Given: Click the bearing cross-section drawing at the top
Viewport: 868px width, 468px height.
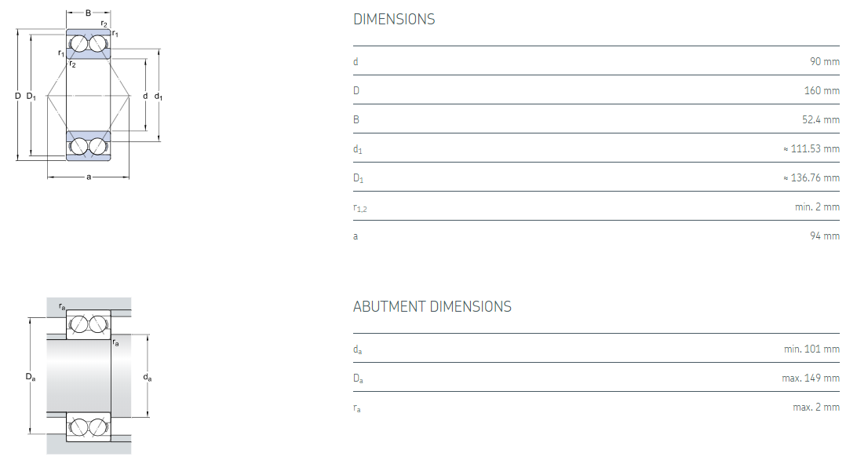Looking at the screenshot, I should [x=88, y=96].
